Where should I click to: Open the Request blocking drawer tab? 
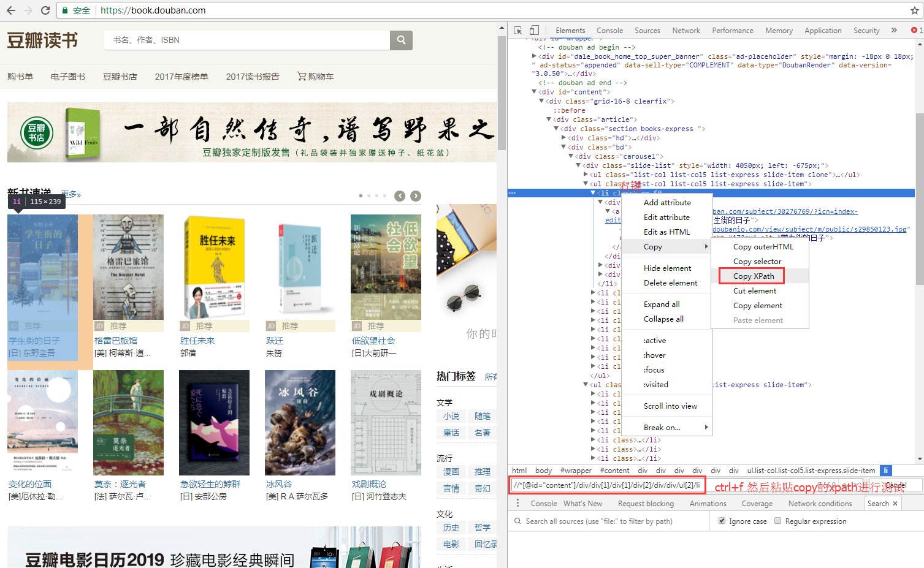[x=646, y=504]
